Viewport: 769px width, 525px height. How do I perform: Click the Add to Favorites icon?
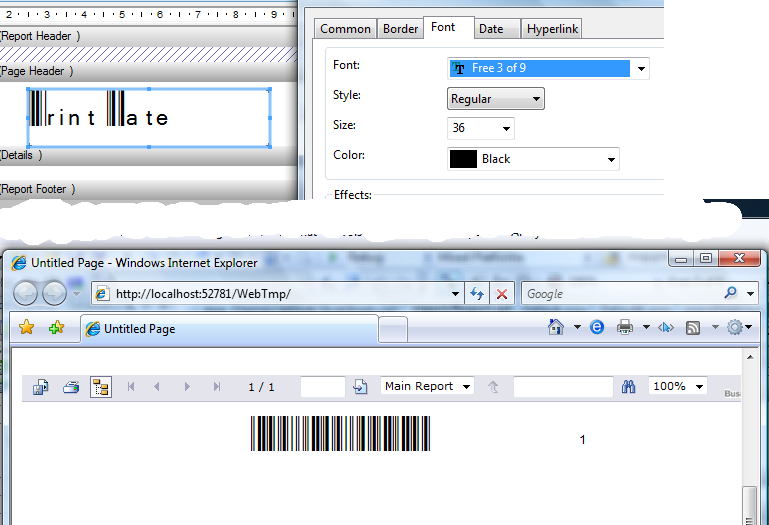56,327
